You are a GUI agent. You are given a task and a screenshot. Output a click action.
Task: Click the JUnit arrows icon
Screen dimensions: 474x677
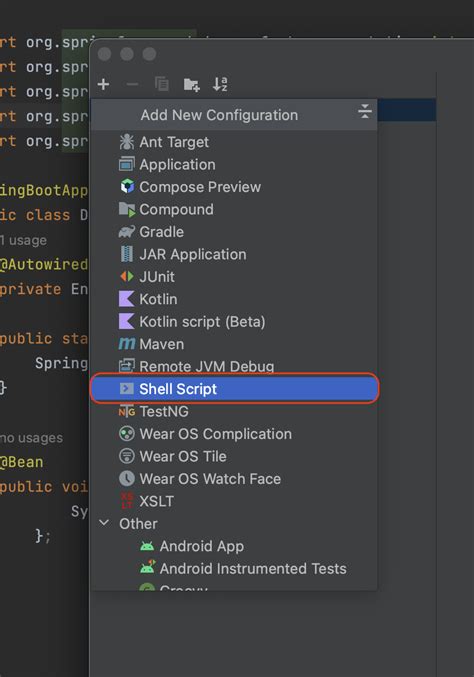coord(127,277)
